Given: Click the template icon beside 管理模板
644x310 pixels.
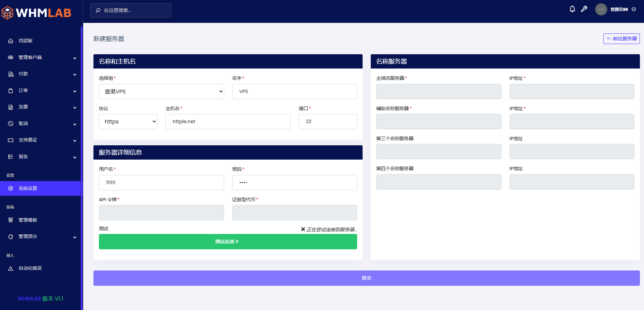Looking at the screenshot, I should click(x=11, y=220).
